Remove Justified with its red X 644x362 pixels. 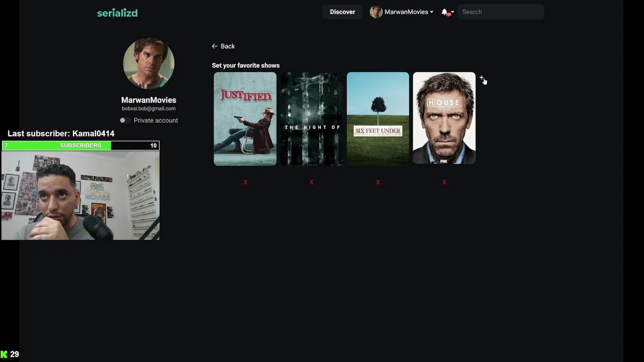pyautogui.click(x=245, y=182)
